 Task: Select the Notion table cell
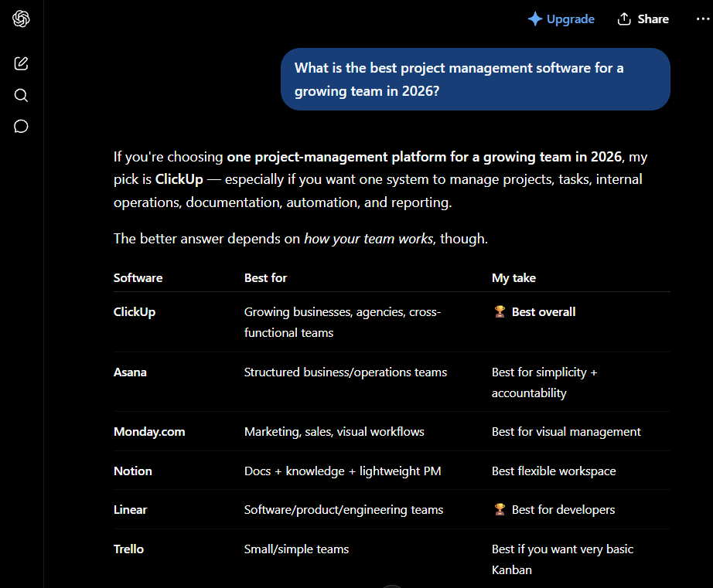tap(133, 471)
